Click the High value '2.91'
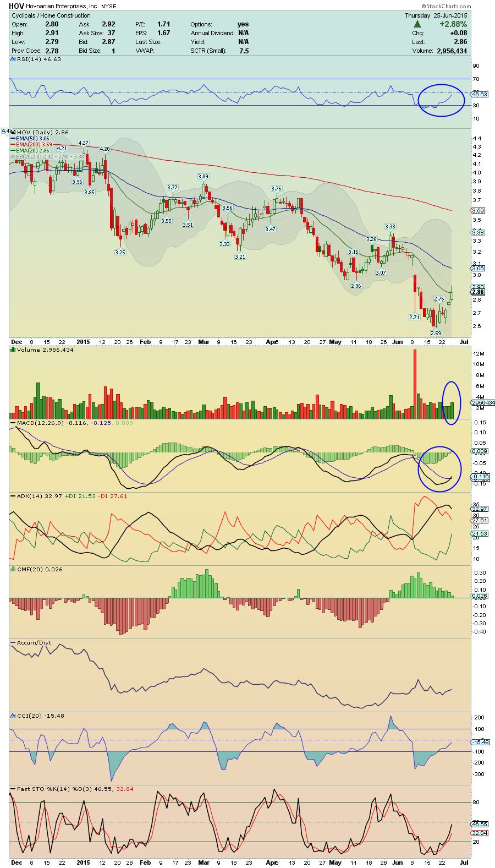 (x=52, y=33)
